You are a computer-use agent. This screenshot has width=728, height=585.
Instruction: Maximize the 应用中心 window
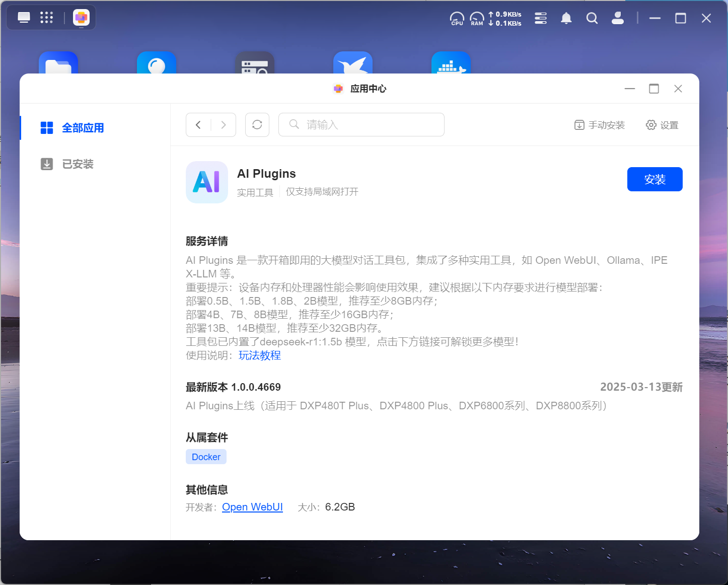pos(654,89)
